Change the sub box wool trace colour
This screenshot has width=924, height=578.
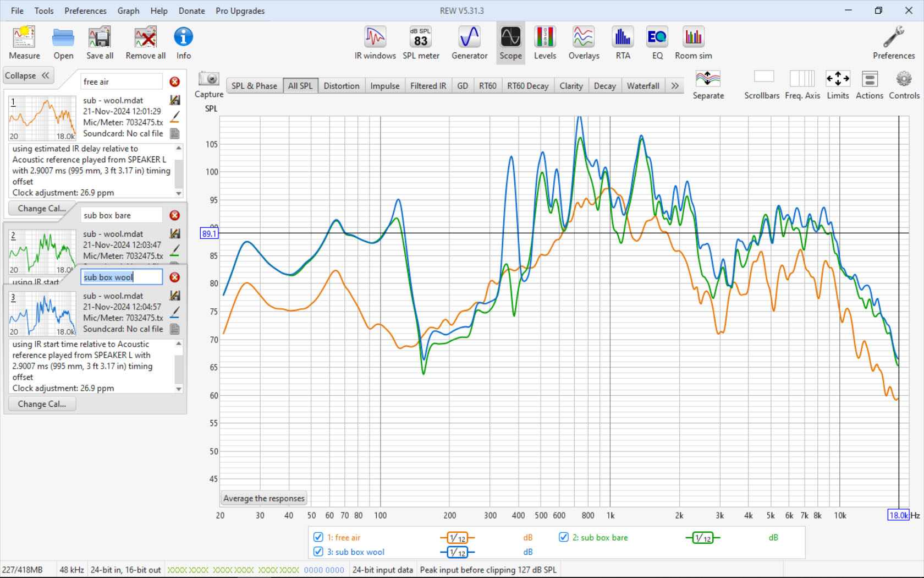(175, 312)
